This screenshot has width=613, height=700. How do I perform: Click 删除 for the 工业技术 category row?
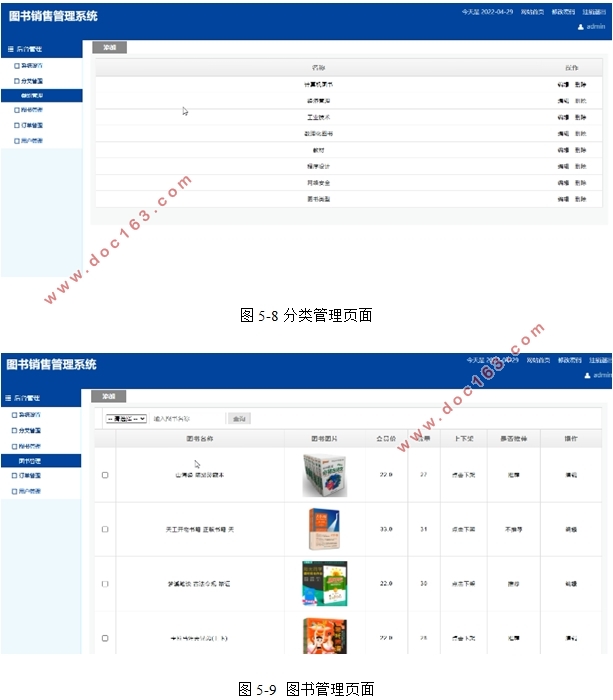pyautogui.click(x=580, y=117)
